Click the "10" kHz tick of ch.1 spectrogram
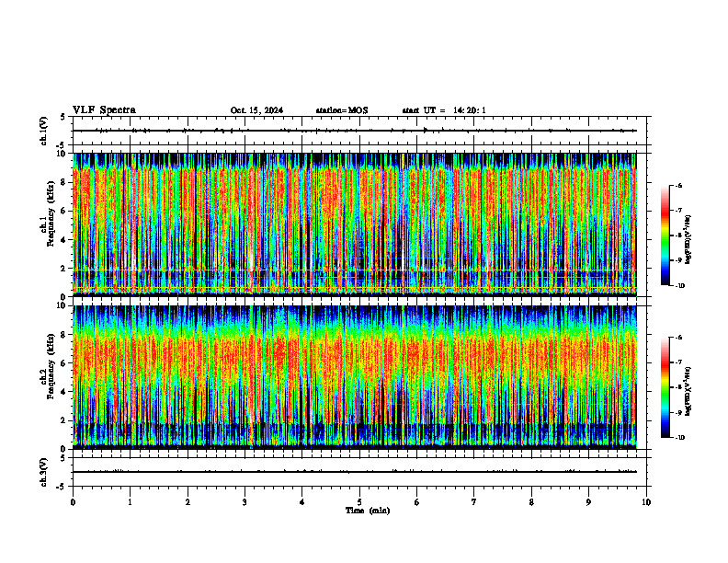Screen dimensions: 728x563 point(63,154)
